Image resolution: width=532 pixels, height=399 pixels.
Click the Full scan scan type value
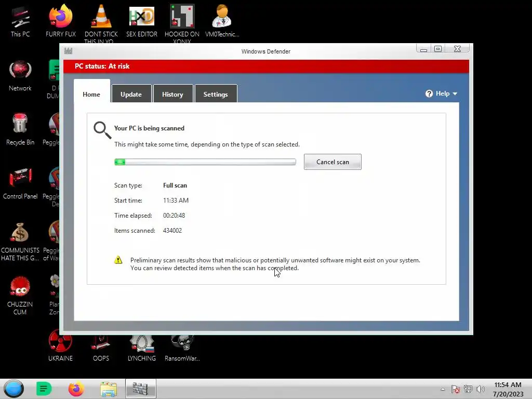175,185
